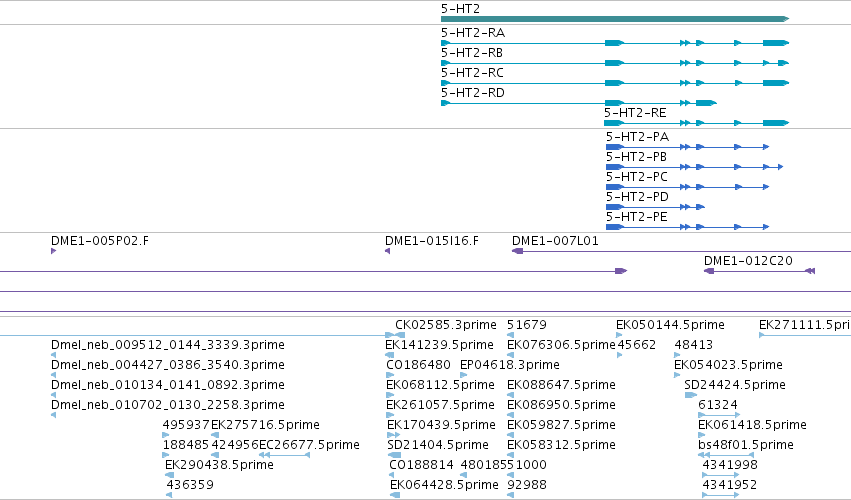Select the 5-HT2-RC transcript label

[472, 73]
